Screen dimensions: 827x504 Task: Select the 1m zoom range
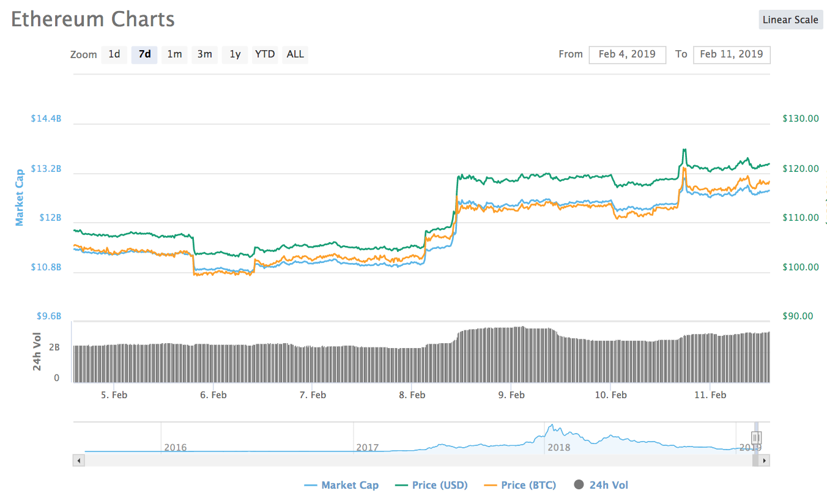click(174, 54)
